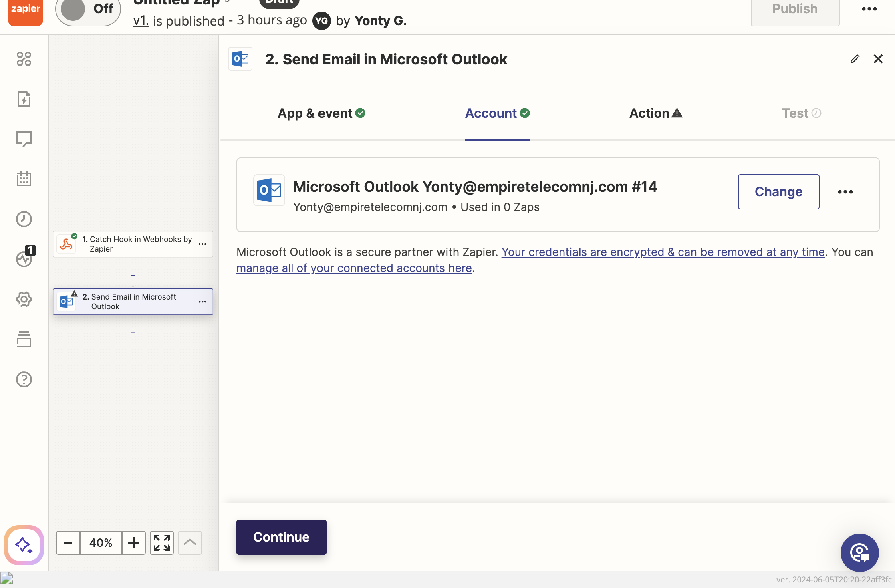895x588 pixels.
Task: Close the step editor panel
Action: tap(878, 59)
